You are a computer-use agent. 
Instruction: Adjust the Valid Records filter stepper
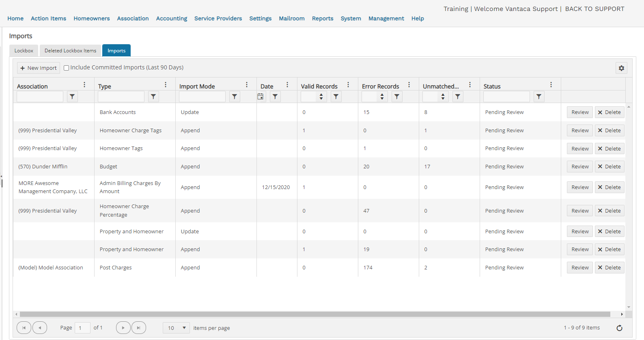(x=321, y=97)
